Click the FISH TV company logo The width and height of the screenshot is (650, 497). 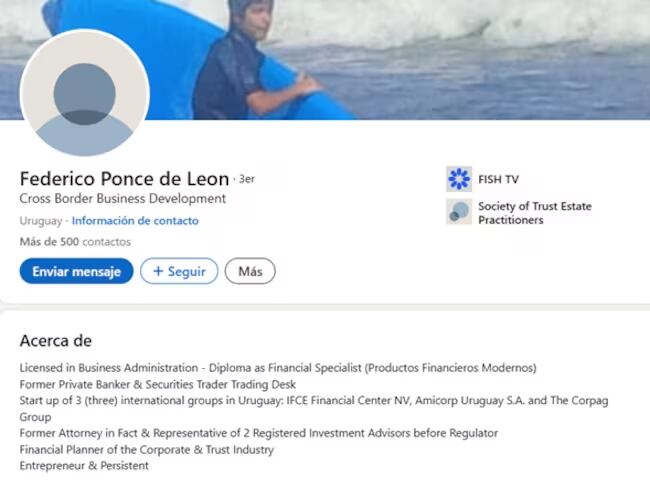point(459,180)
